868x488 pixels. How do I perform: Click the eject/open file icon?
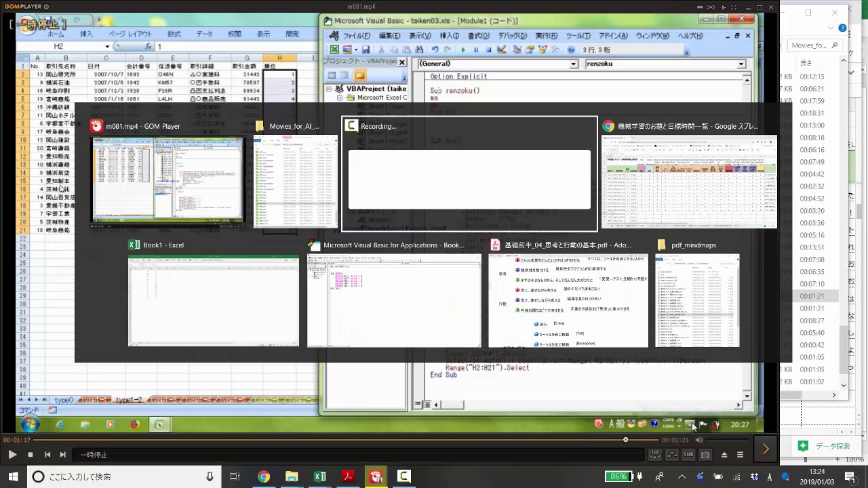coord(724,455)
